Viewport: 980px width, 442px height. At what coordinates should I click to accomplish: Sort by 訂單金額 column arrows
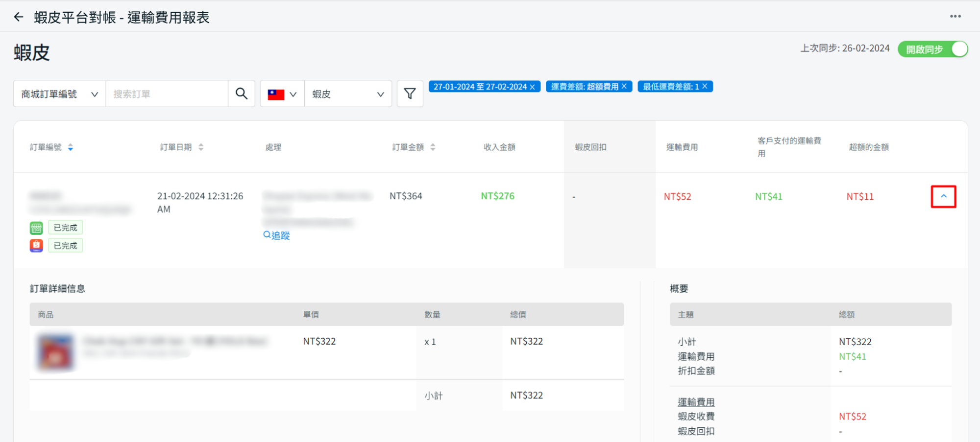tap(433, 147)
